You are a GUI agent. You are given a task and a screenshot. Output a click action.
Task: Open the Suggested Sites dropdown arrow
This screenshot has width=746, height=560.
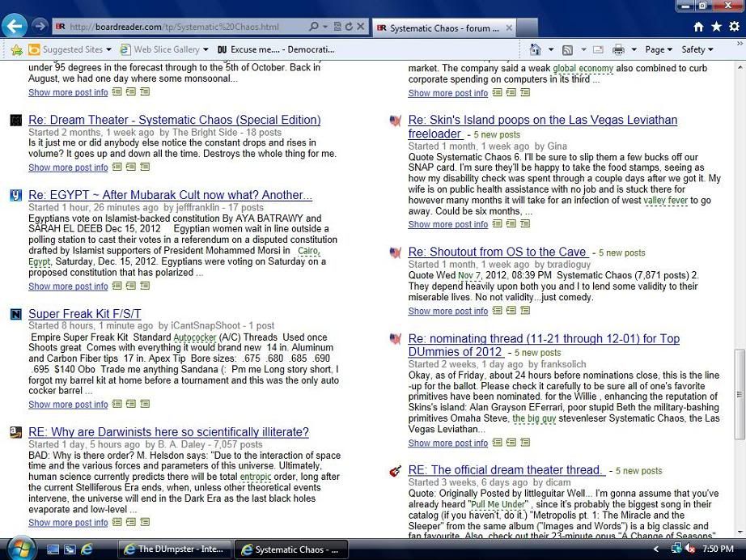(x=109, y=49)
